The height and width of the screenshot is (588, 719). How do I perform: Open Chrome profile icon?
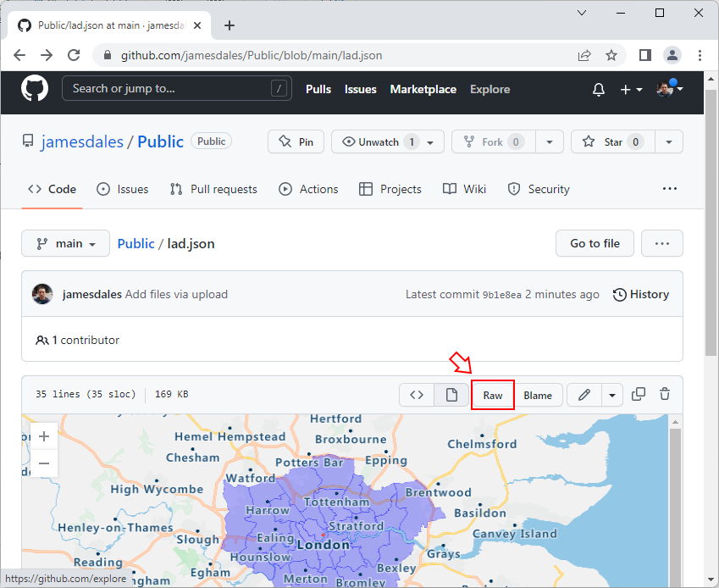point(672,56)
